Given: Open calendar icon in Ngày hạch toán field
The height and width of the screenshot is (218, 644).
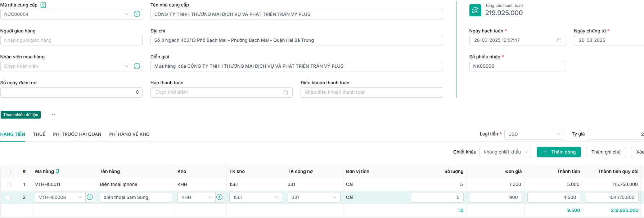Looking at the screenshot, I should tap(559, 40).
